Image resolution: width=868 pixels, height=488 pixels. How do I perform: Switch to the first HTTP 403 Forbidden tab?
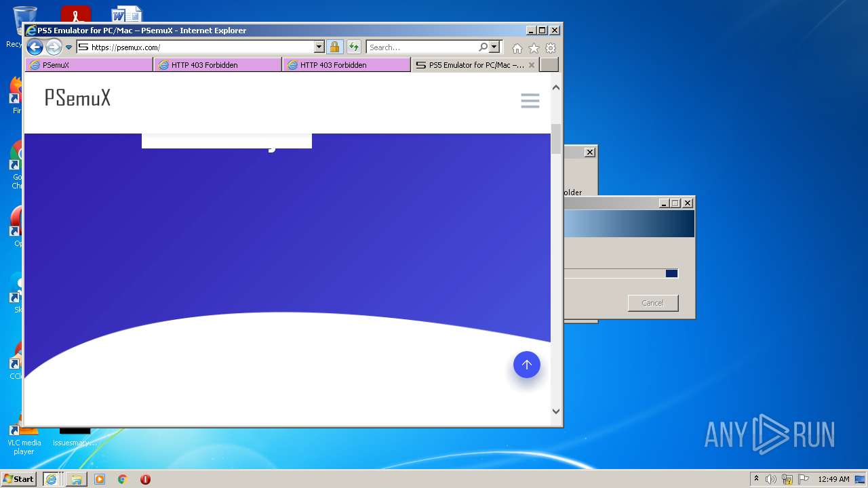(x=218, y=65)
